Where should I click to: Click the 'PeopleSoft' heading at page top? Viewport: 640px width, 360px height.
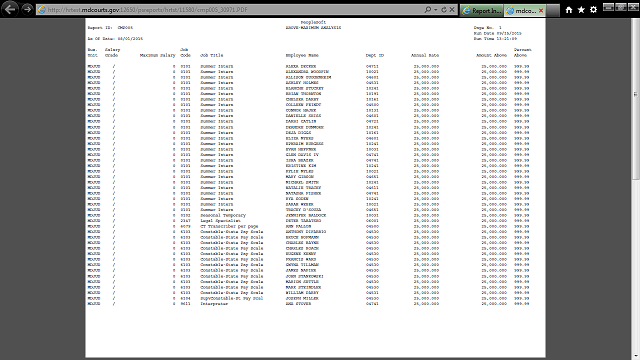pyautogui.click(x=313, y=22)
